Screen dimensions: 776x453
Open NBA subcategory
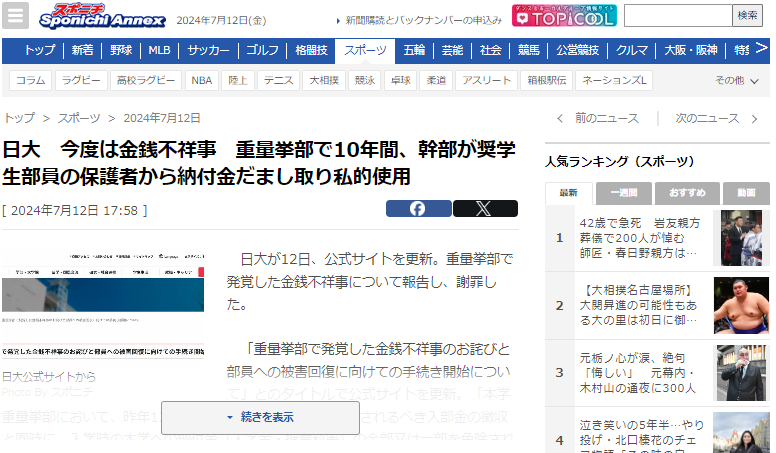coord(202,80)
